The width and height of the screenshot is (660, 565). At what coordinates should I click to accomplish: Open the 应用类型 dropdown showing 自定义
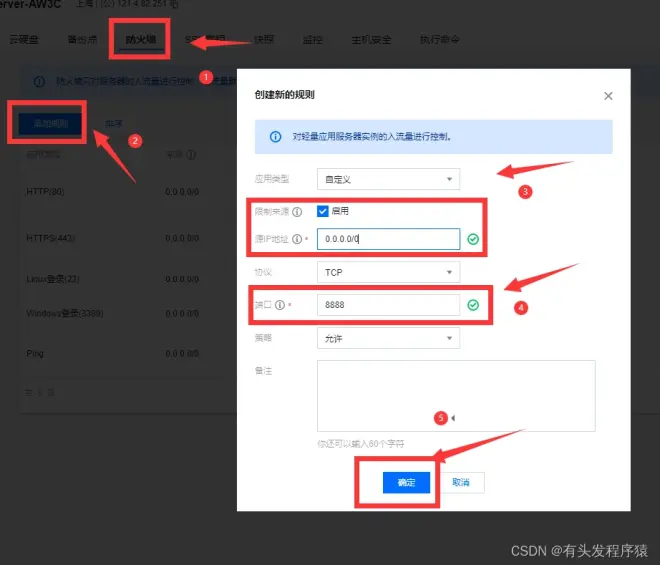[388, 179]
